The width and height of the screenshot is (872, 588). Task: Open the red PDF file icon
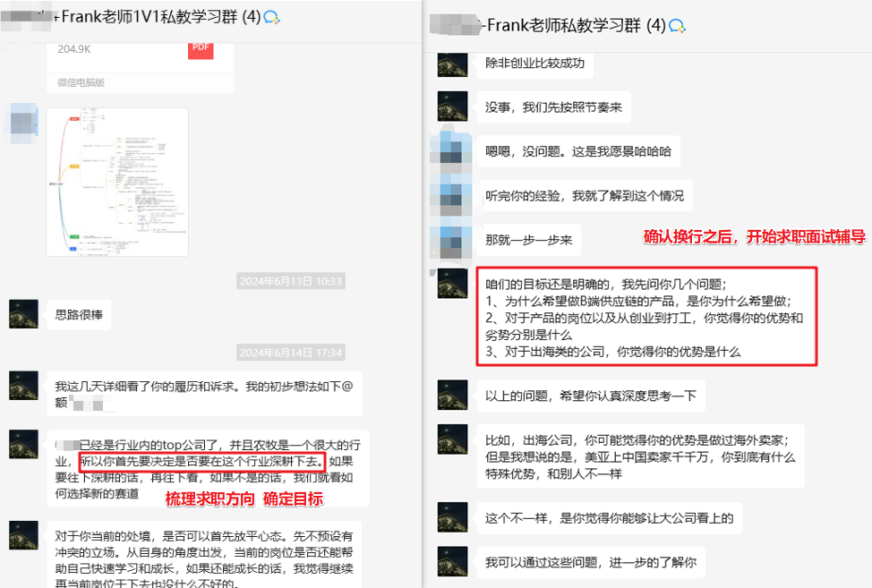201,50
